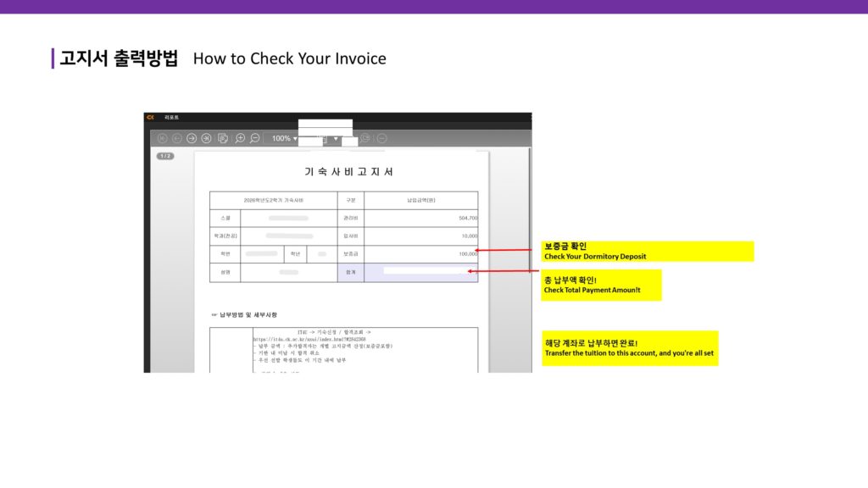Image resolution: width=868 pixels, height=488 pixels.
Task: Click the 기숙사비고지서 document title
Action: tap(348, 171)
